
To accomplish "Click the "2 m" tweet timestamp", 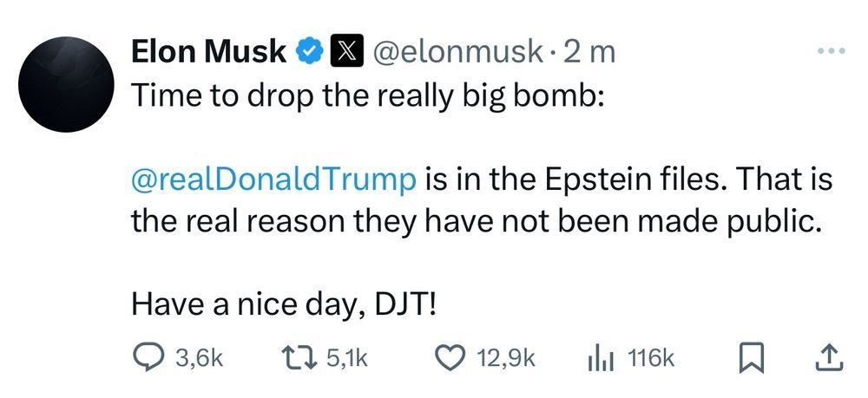I will pos(589,52).
